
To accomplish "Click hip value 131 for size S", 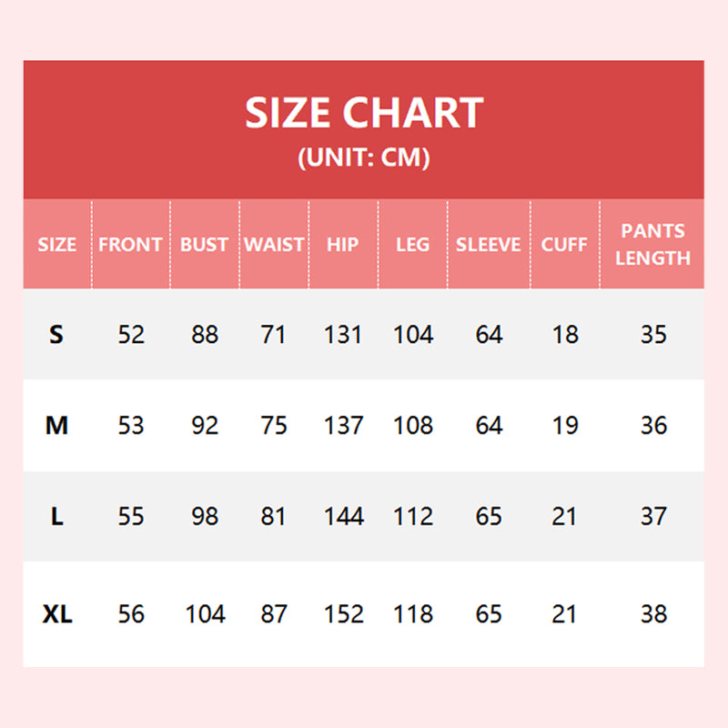I will [343, 335].
